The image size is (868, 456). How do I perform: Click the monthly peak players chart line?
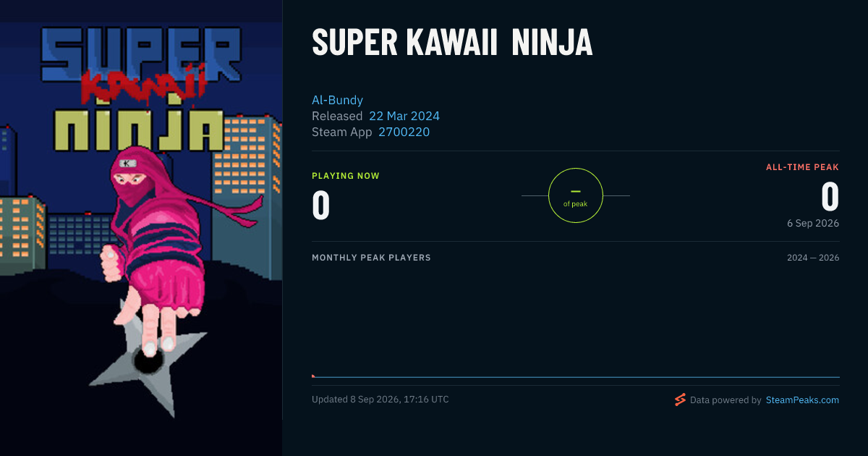coord(576,377)
